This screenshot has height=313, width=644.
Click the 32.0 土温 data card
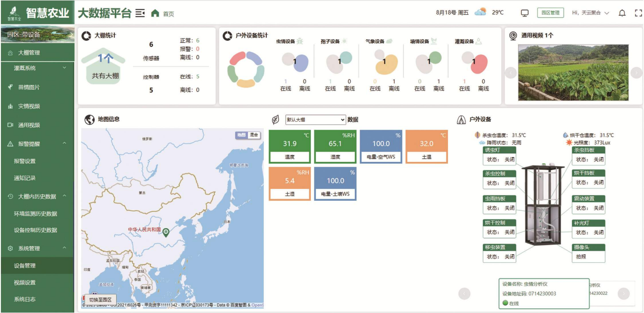point(426,147)
